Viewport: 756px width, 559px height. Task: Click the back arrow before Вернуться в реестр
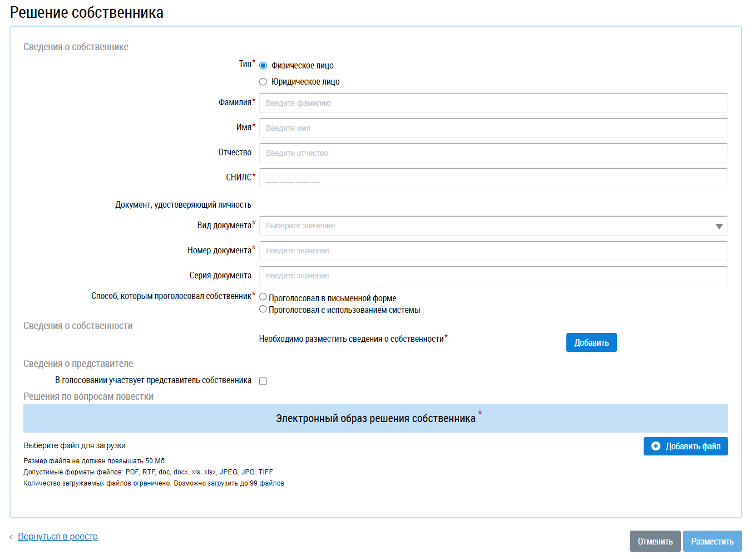click(x=12, y=537)
